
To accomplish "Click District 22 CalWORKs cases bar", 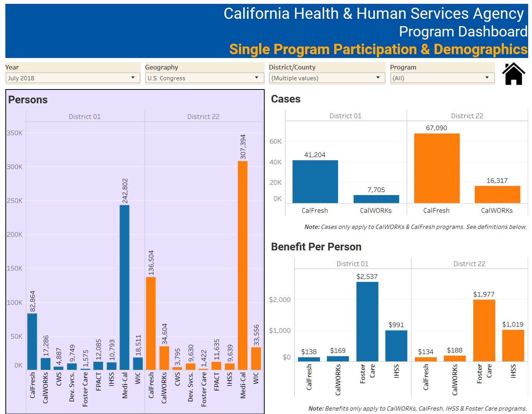I will 497,194.
